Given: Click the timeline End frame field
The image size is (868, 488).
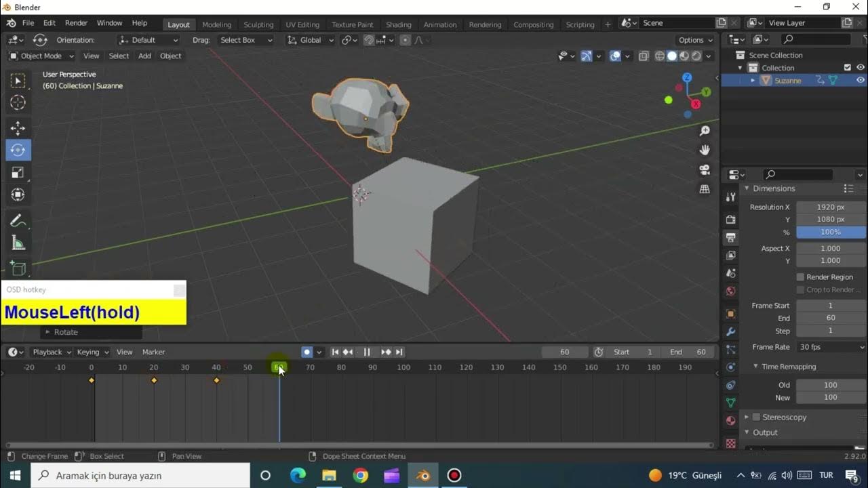Looking at the screenshot, I should (x=689, y=352).
